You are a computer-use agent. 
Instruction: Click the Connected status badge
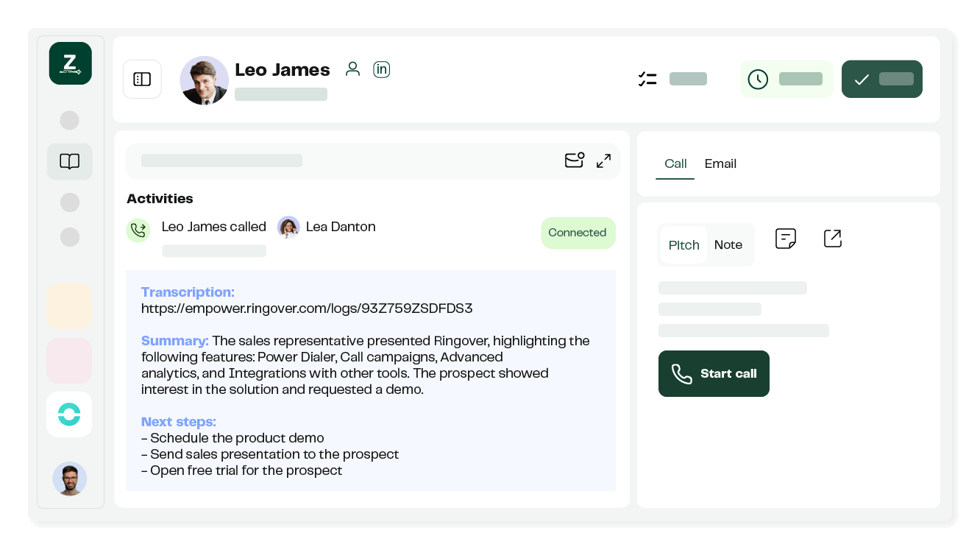click(x=578, y=232)
